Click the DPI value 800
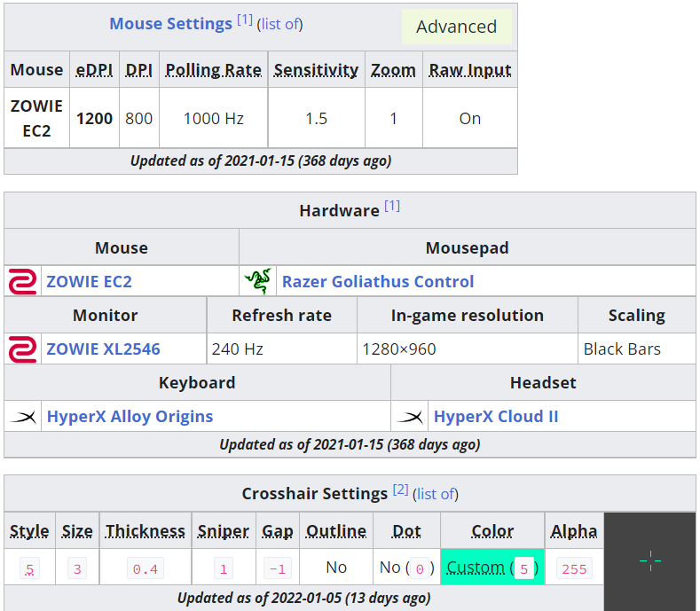The image size is (700, 611). pyautogui.click(x=138, y=118)
